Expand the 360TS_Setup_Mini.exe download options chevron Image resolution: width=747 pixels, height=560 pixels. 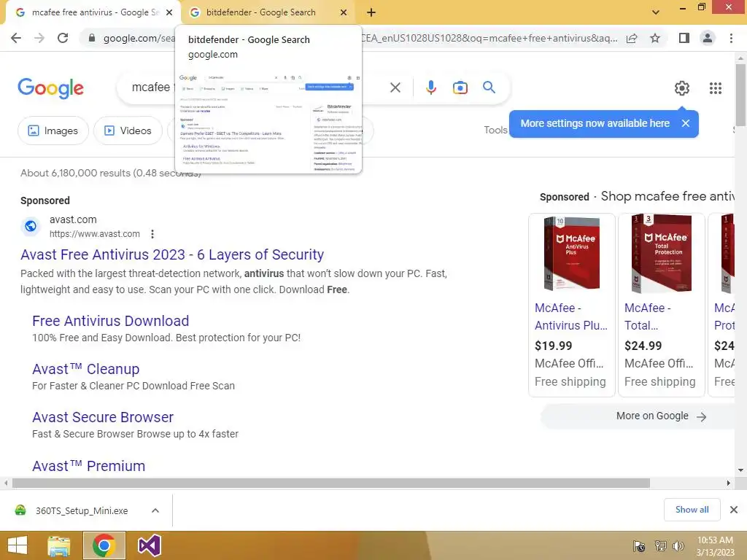(x=155, y=510)
